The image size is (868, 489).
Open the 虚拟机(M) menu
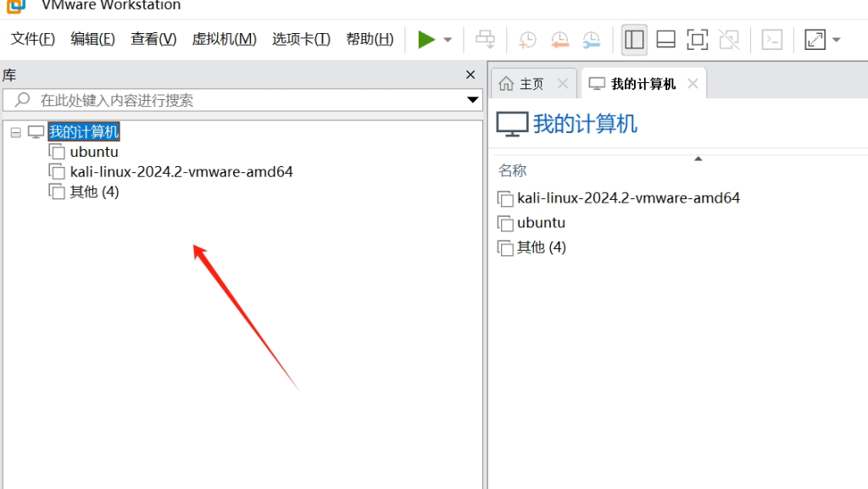coord(224,39)
